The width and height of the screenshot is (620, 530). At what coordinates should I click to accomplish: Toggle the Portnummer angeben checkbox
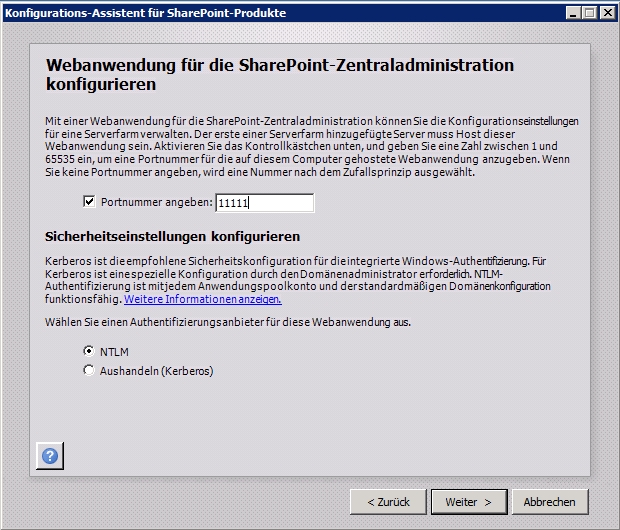[x=89, y=202]
